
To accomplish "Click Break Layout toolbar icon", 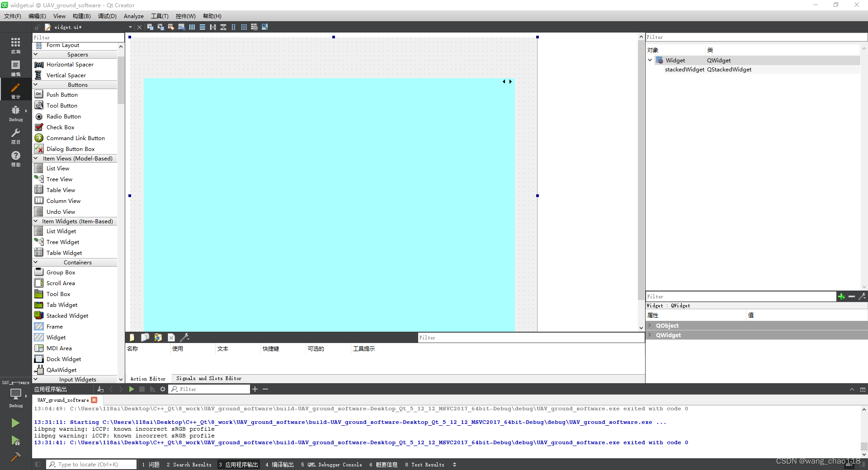I will [x=255, y=27].
